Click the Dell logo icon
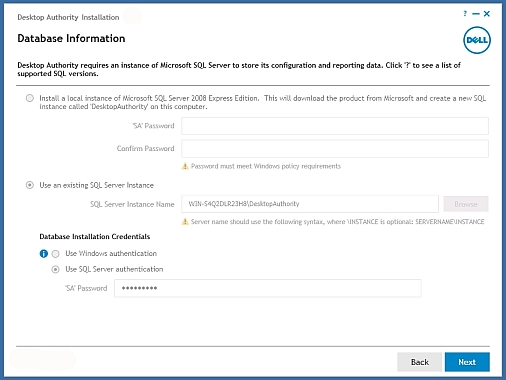The width and height of the screenshot is (506, 380). (x=477, y=40)
